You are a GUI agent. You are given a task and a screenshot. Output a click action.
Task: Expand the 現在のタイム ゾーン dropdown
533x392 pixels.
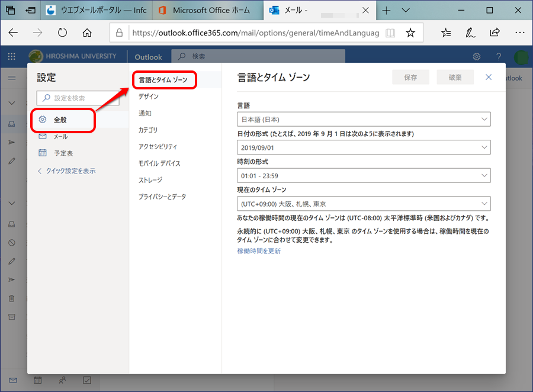pos(364,204)
